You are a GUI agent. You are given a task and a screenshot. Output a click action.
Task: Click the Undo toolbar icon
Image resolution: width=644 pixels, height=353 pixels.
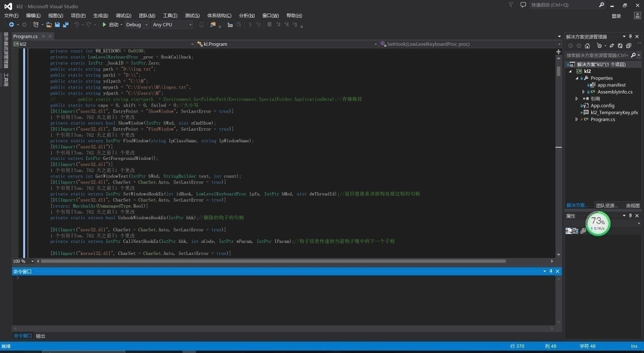click(x=76, y=25)
